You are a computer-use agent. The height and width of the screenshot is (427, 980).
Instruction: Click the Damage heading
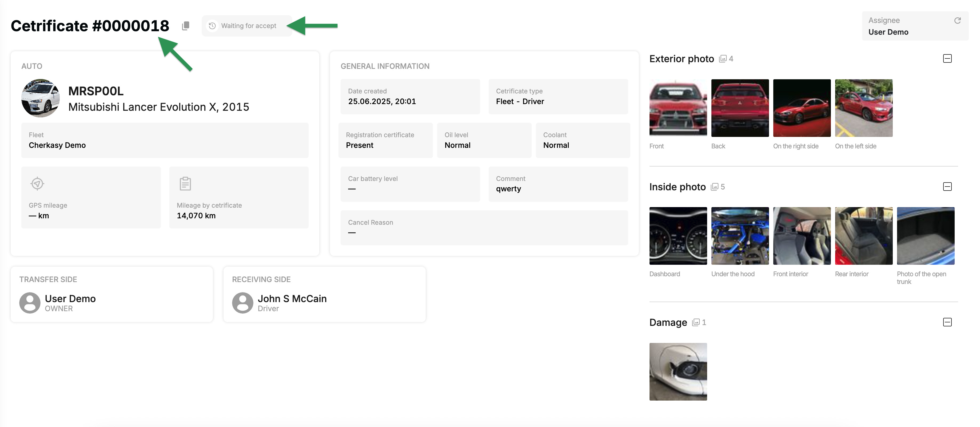668,322
